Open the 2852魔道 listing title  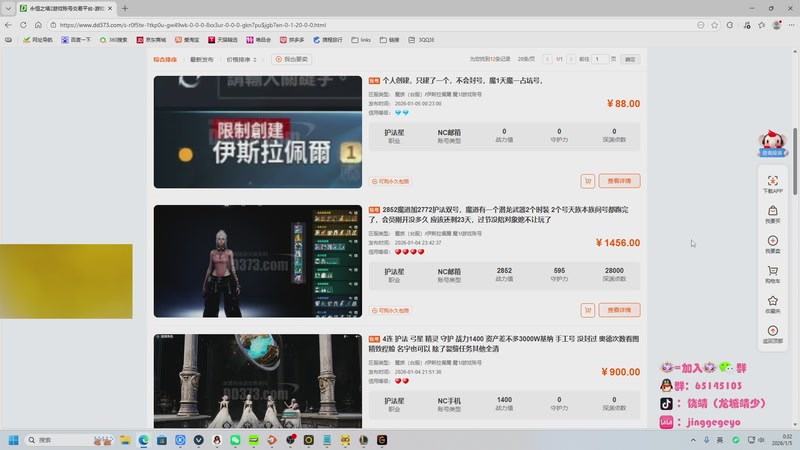pyautogui.click(x=499, y=215)
